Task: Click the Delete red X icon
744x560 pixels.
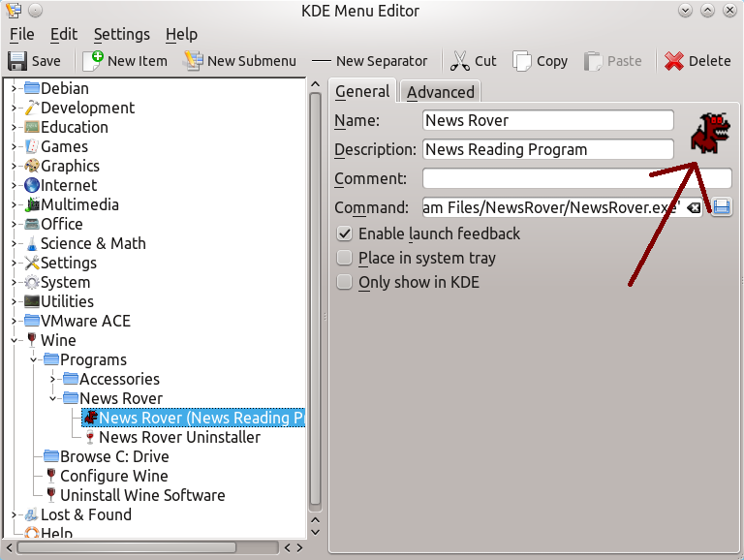Action: coord(674,61)
